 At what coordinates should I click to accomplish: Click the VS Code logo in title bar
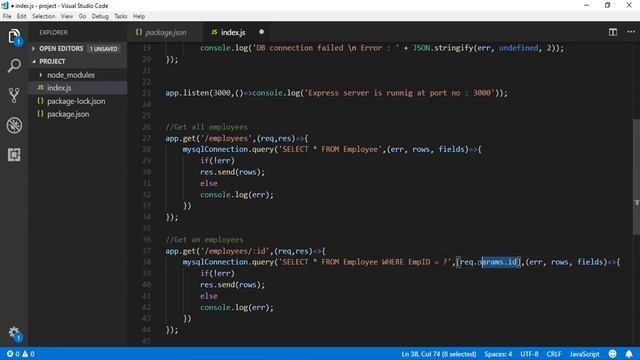tap(5, 6)
